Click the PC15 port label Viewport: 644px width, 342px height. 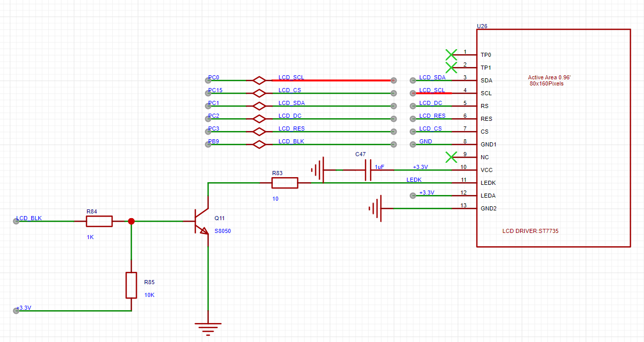[215, 91]
